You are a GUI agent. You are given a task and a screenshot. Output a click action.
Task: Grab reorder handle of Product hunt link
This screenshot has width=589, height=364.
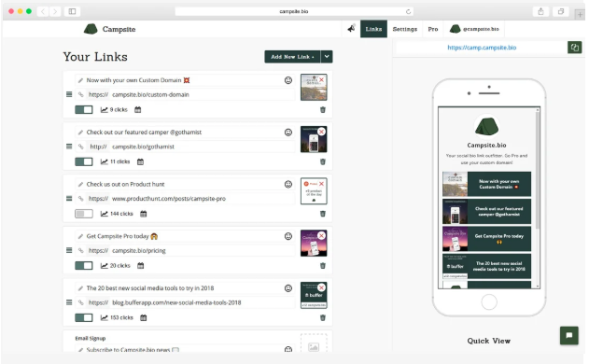pyautogui.click(x=69, y=198)
